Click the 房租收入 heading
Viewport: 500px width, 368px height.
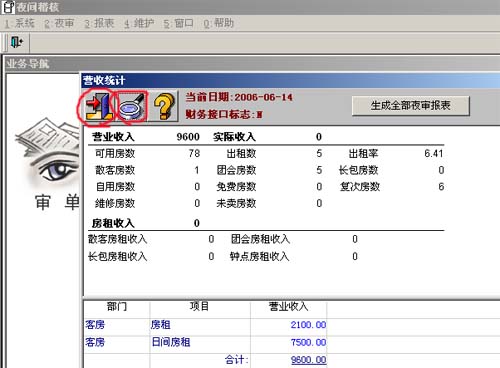(113, 223)
